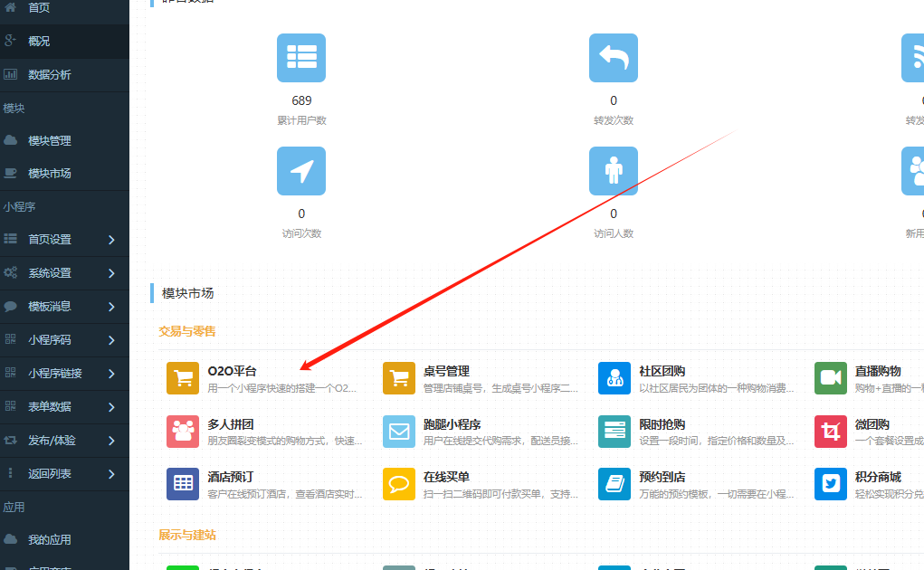Click the 酒店预订 table grid icon

[x=183, y=484]
